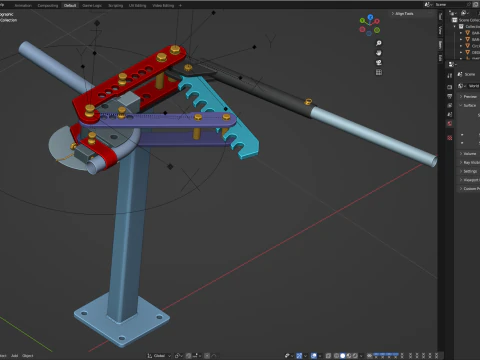Click the red X axis gizmo ball

click(x=377, y=21)
